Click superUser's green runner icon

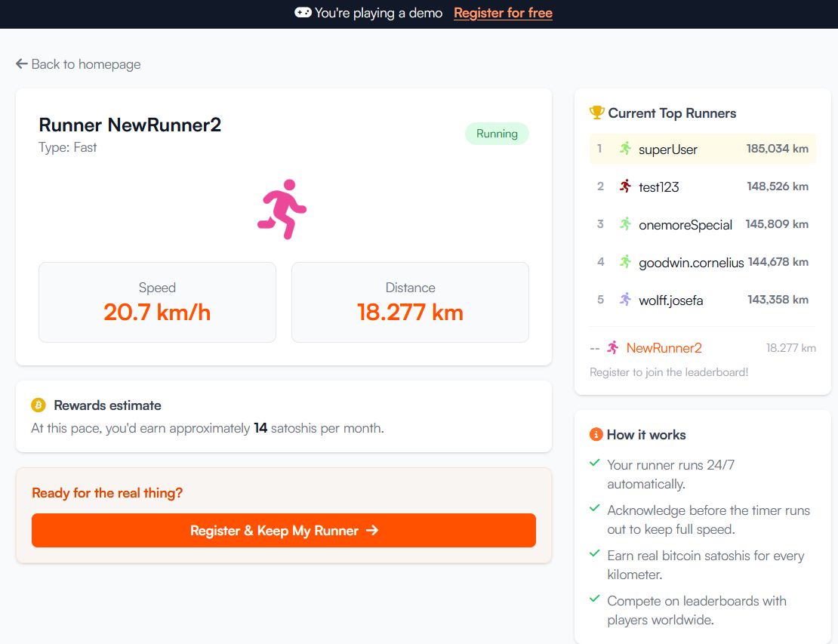625,149
